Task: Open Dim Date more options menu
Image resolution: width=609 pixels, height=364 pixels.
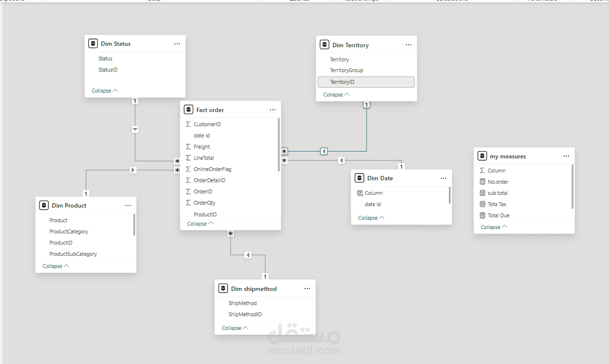Action: pyautogui.click(x=443, y=178)
